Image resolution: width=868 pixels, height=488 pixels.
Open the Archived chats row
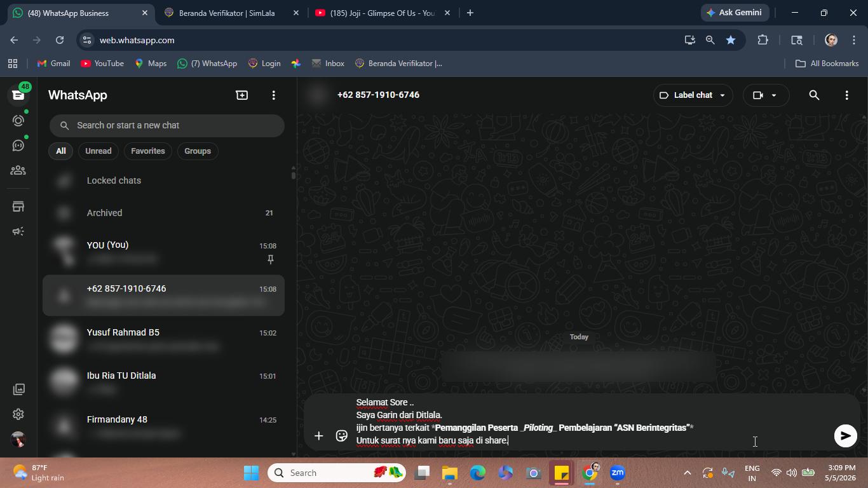pos(163,213)
